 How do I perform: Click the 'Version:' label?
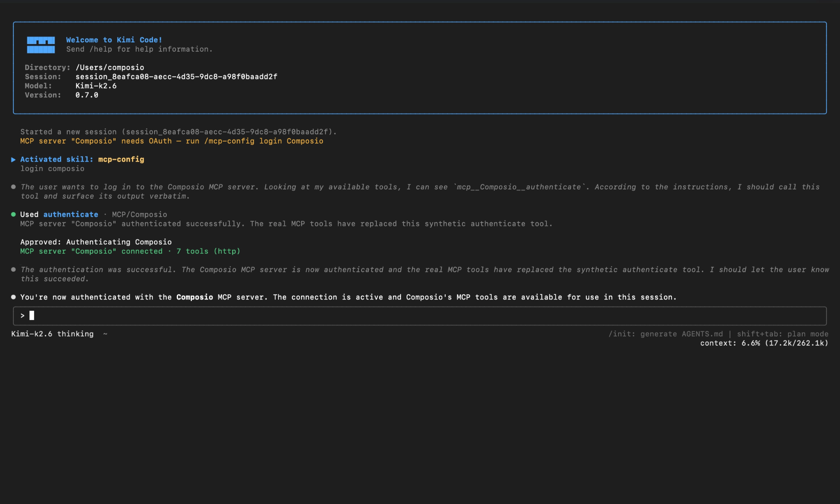pos(43,95)
